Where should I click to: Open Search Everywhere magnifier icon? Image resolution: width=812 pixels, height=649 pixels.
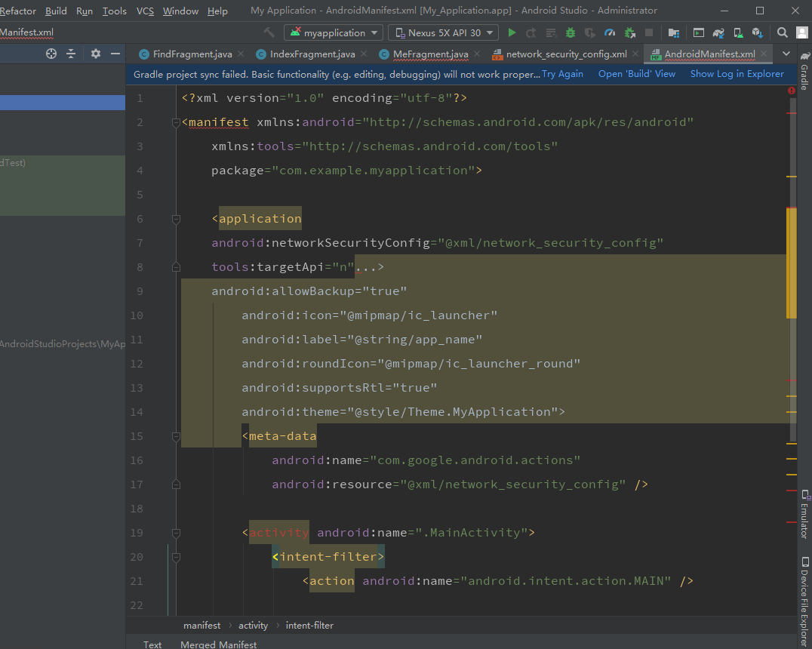click(x=783, y=32)
